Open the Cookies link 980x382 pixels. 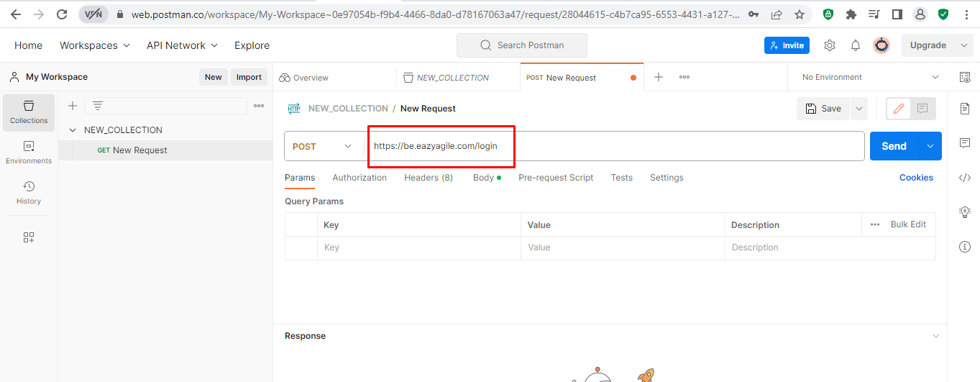[x=916, y=178]
